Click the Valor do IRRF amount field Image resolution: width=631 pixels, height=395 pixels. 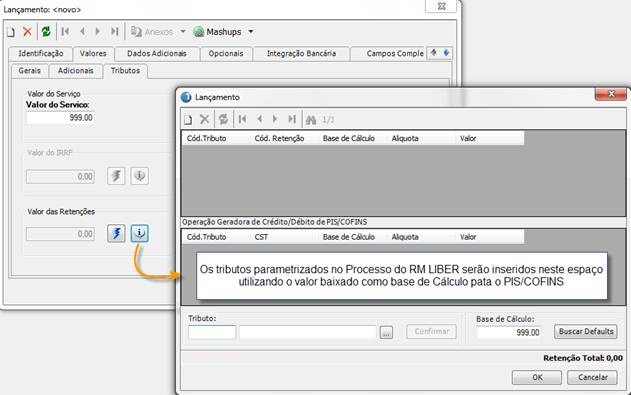coord(60,177)
